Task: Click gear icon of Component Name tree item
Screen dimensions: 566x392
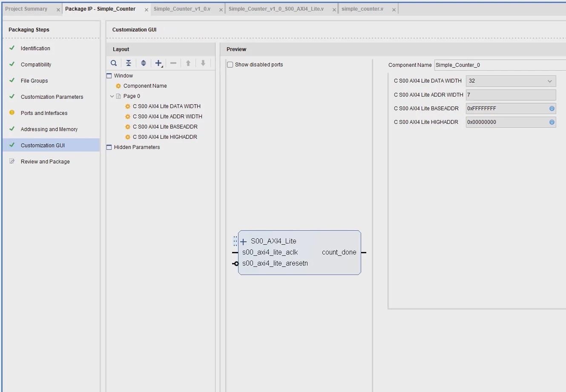Action: 118,86
